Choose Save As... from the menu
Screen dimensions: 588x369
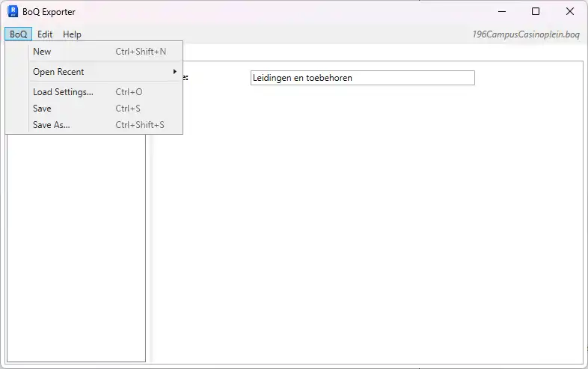(x=51, y=125)
